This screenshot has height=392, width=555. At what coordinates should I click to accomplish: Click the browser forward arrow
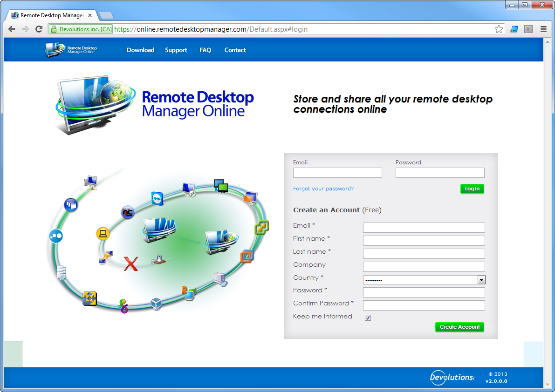(x=25, y=29)
